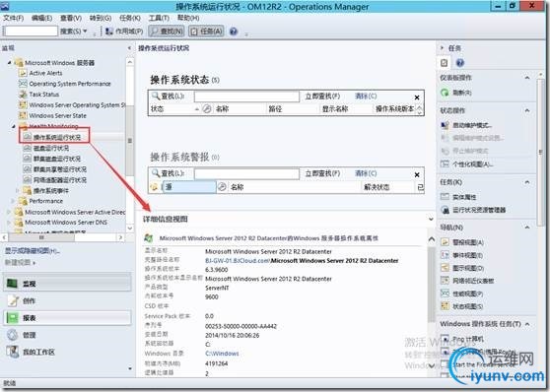
Task: Click the 警报视图(A) navigation icon
Action: [445, 242]
